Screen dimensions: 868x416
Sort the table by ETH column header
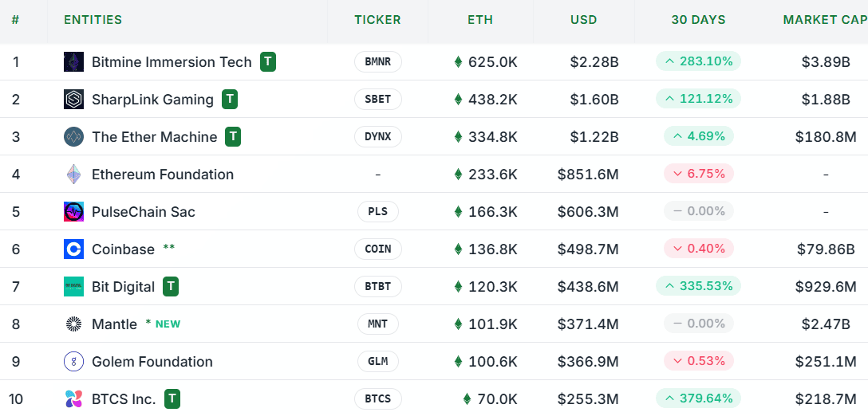(480, 20)
